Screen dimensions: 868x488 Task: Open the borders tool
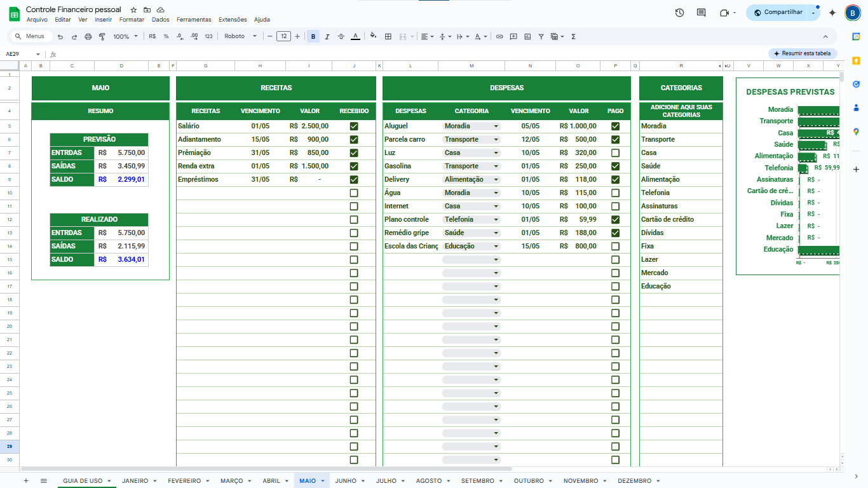pos(388,37)
